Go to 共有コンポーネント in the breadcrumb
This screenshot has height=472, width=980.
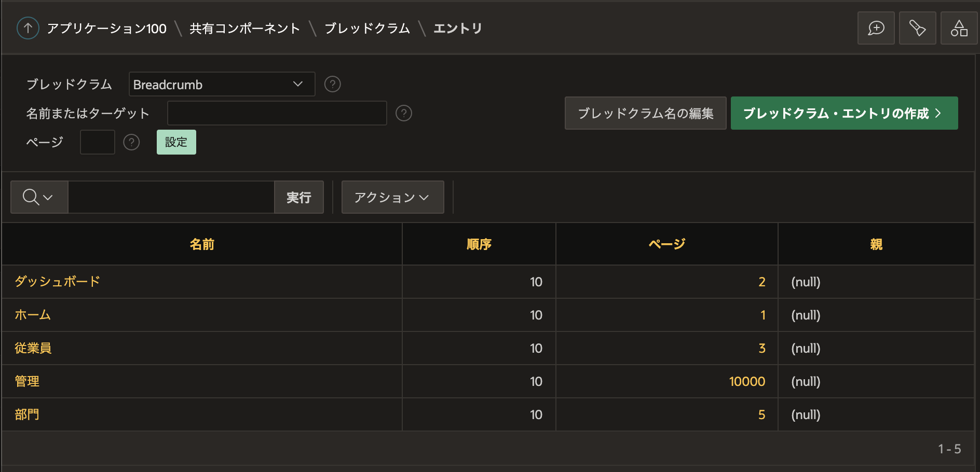244,29
